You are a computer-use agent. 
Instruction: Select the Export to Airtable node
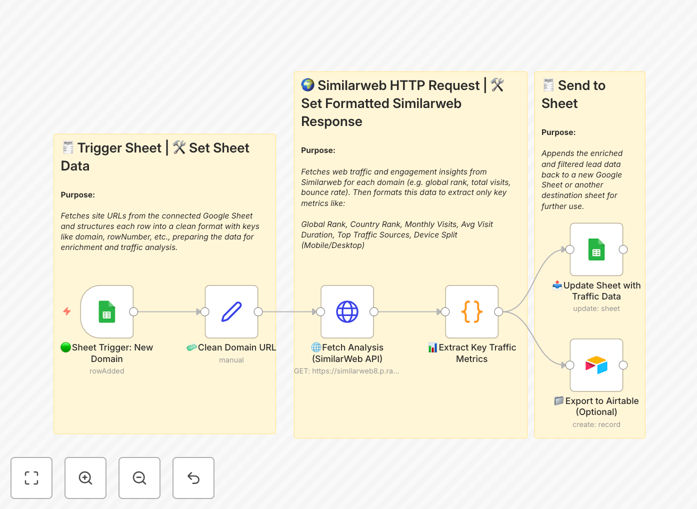[x=596, y=365]
